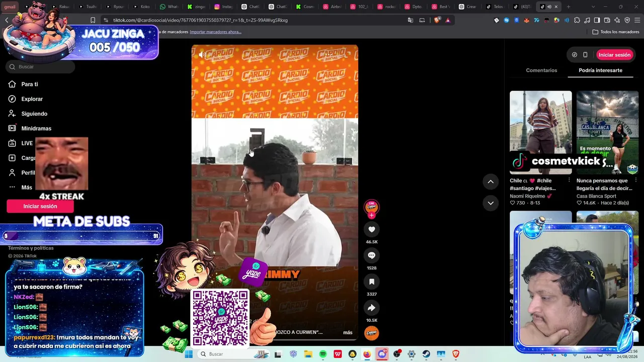Toggle the browser sidebar panel icon
The image size is (644, 362).
(x=597, y=20)
